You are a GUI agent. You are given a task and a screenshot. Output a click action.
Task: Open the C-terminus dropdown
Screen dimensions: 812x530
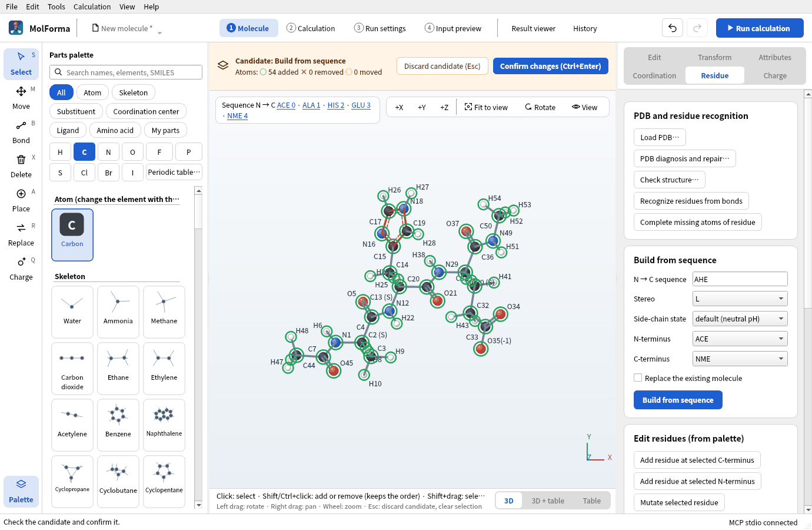click(x=740, y=359)
